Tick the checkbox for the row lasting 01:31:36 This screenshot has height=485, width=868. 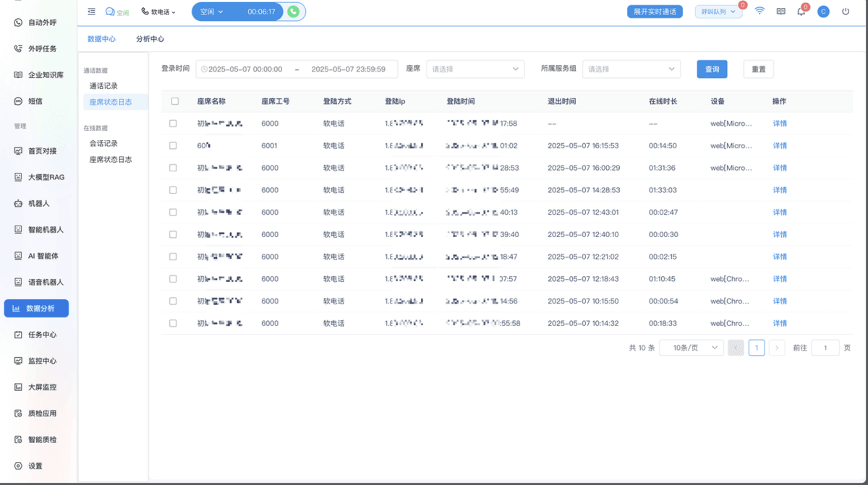[173, 168]
